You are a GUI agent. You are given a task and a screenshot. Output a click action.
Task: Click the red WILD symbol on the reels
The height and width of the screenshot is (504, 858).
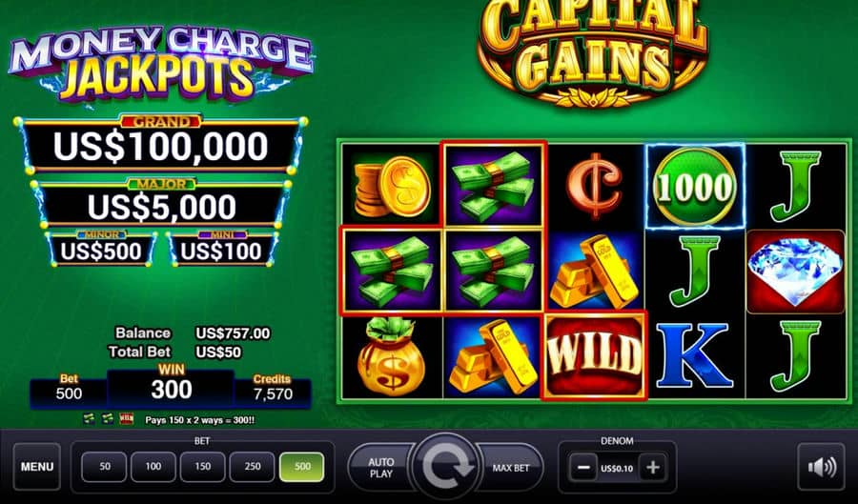[x=594, y=356]
